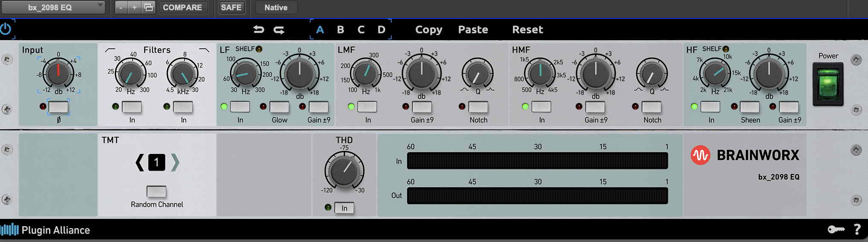The height and width of the screenshot is (242, 868).
Task: Click the HF gain db knob
Action: tap(769, 73)
